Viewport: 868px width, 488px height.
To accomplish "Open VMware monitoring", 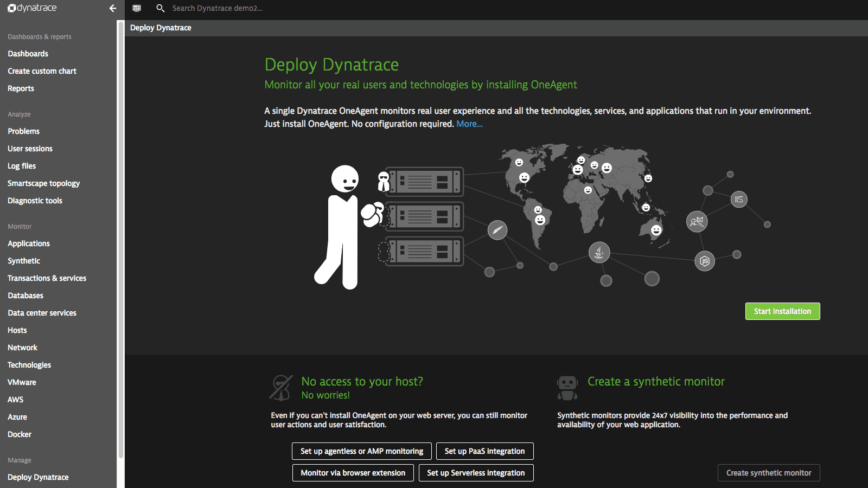I will click(22, 382).
